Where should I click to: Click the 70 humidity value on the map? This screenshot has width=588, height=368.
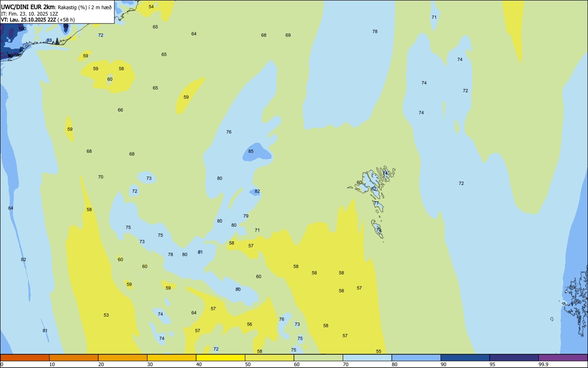point(101,177)
